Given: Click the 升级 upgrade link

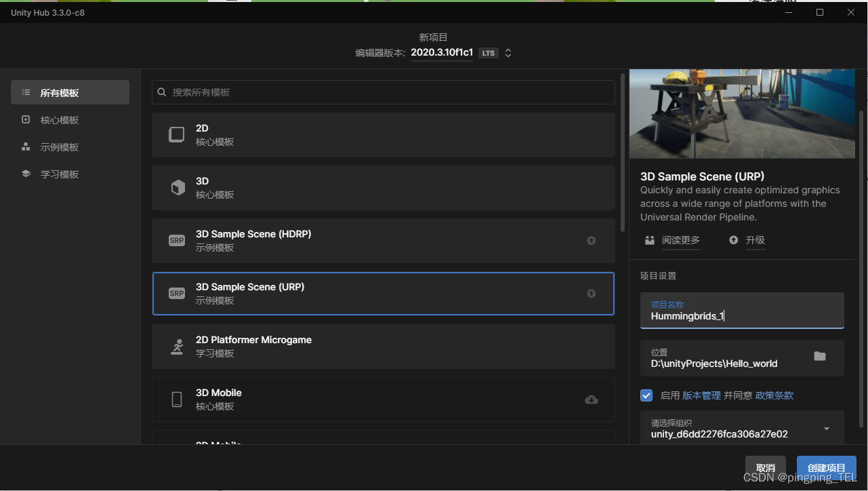Looking at the screenshot, I should tap(756, 240).
